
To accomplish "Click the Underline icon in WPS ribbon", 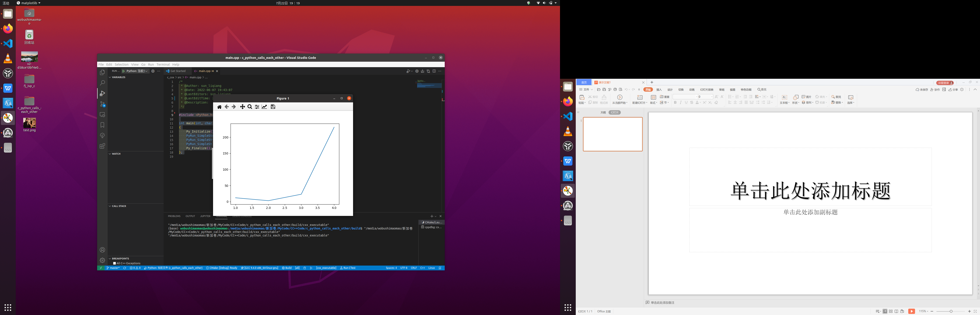I will [686, 103].
